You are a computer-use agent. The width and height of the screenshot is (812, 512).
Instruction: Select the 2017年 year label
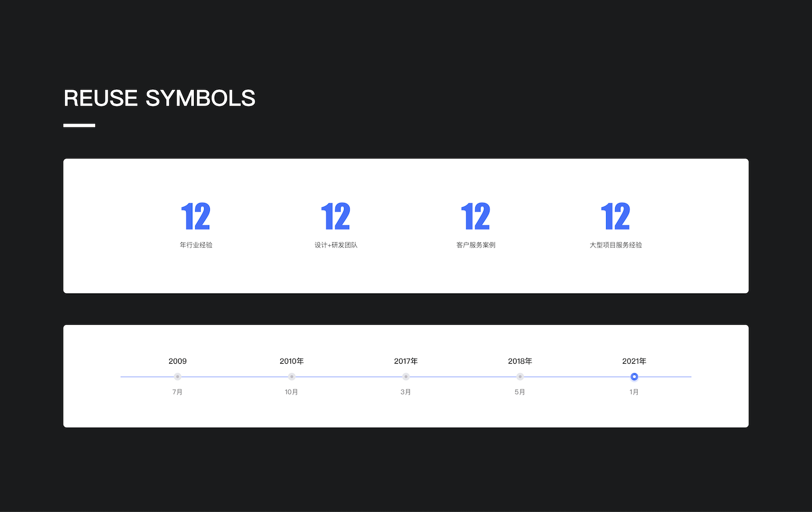coord(406,361)
